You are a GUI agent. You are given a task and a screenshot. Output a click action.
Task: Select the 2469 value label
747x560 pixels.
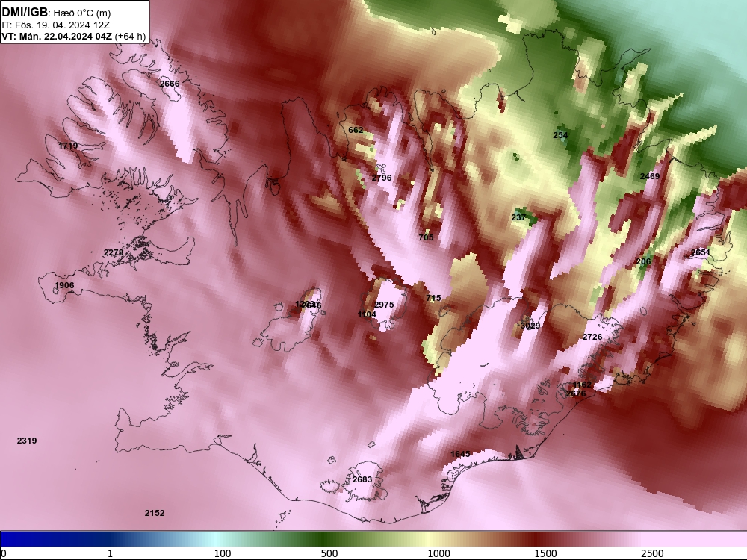650,176
